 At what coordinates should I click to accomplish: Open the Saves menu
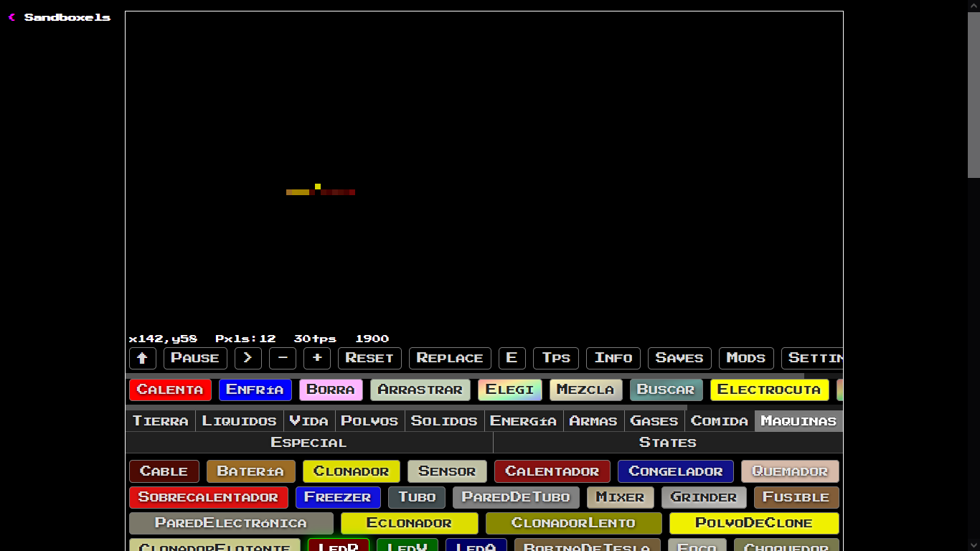(x=679, y=358)
